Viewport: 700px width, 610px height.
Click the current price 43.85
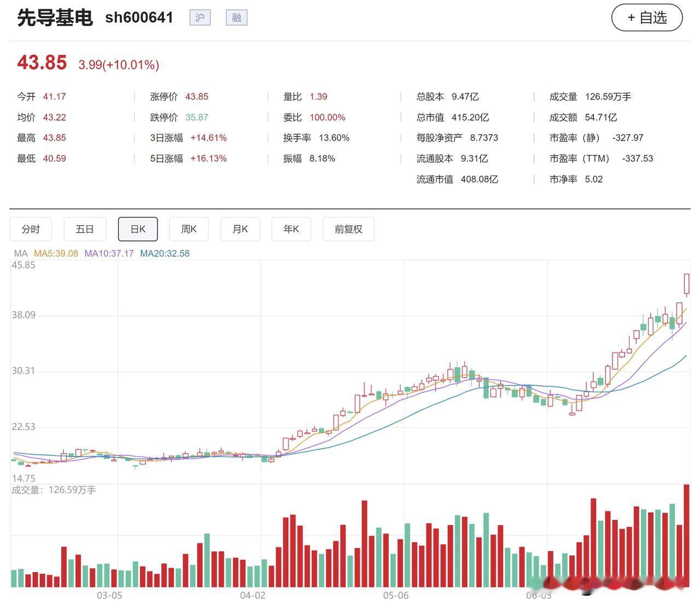pyautogui.click(x=42, y=62)
